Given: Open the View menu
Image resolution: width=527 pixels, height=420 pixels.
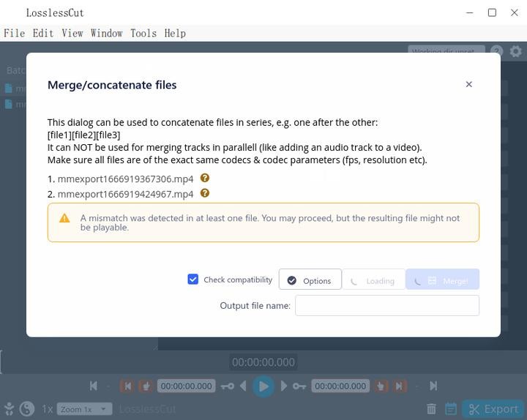Looking at the screenshot, I should point(72,33).
